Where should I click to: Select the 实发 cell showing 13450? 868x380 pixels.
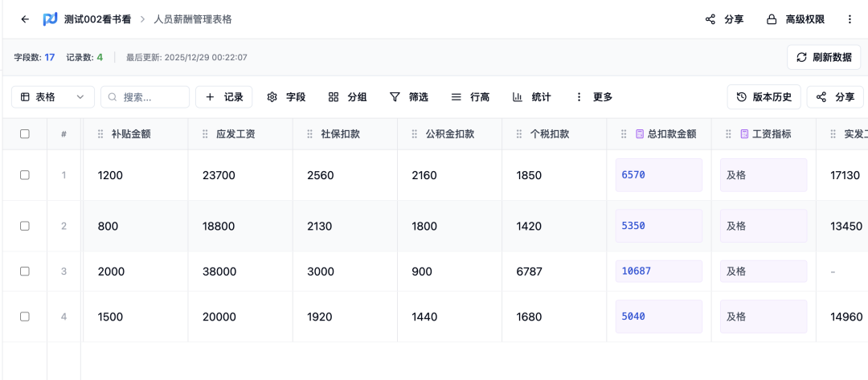pos(842,226)
